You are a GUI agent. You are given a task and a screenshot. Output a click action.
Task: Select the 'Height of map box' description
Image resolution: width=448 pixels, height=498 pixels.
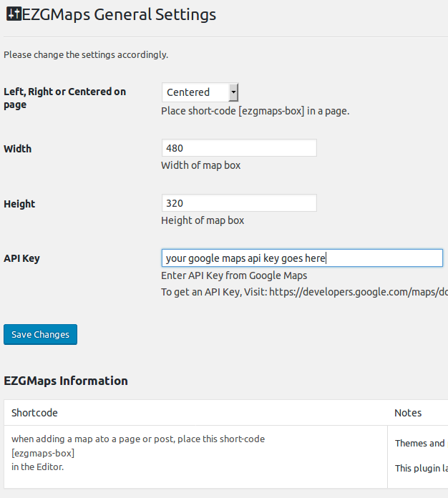(203, 220)
